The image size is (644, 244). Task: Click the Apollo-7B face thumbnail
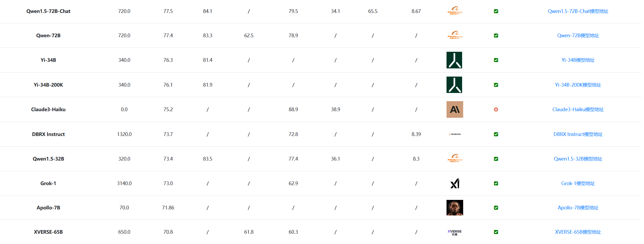[455, 208]
